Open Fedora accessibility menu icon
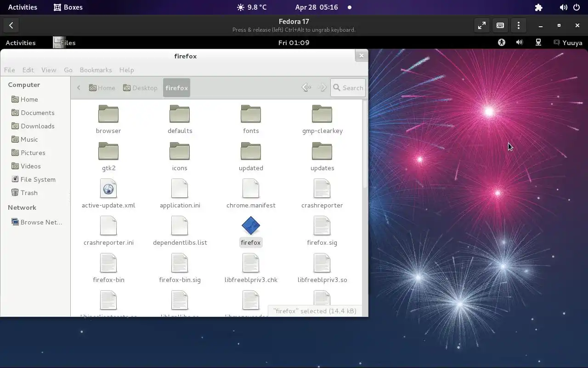Viewport: 588px width, 368px height. pos(502,42)
